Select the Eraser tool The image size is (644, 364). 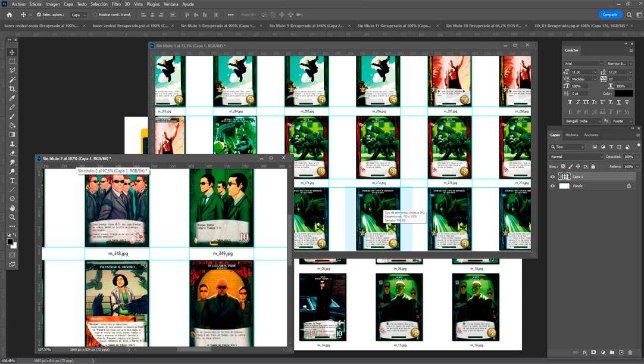click(x=12, y=153)
